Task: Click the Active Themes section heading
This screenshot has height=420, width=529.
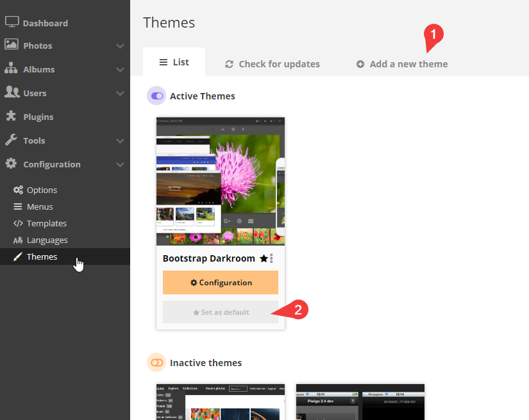Action: click(x=203, y=96)
